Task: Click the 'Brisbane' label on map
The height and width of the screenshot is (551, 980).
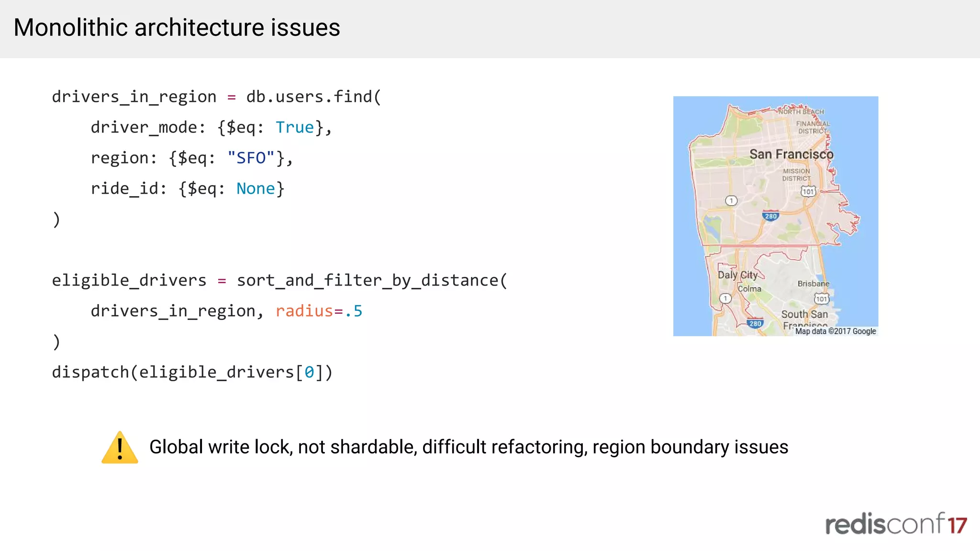Action: 813,284
